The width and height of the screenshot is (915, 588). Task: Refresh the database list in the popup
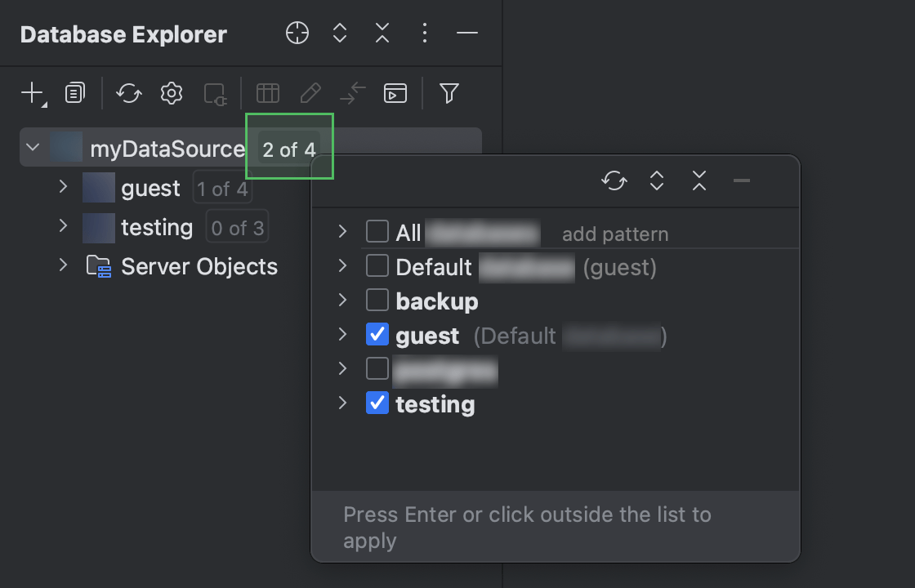(x=614, y=180)
